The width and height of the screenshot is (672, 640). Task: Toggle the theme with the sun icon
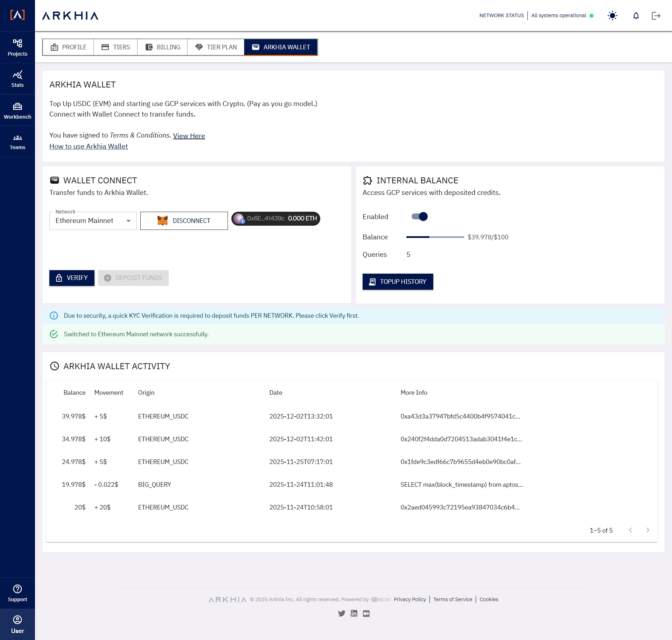coord(612,16)
